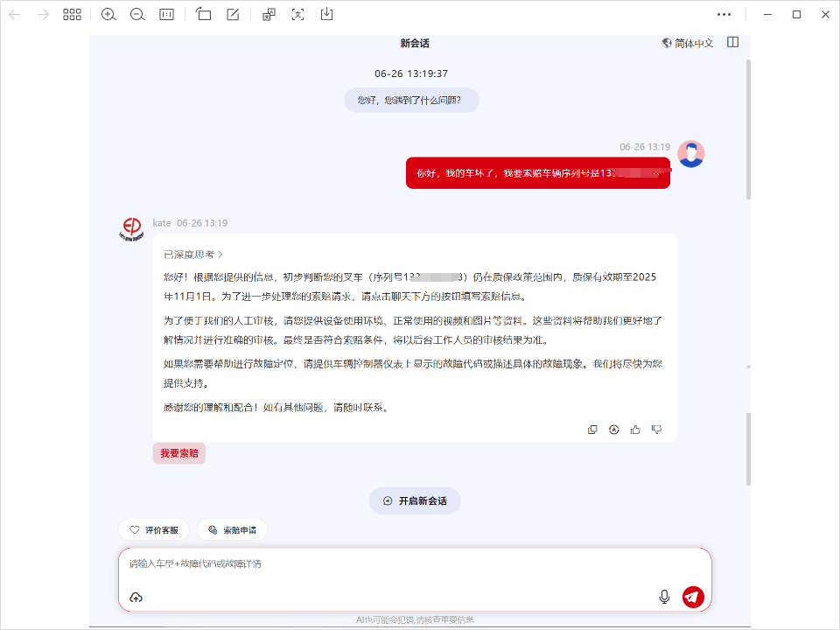Open the thumbnail grid view

click(72, 15)
